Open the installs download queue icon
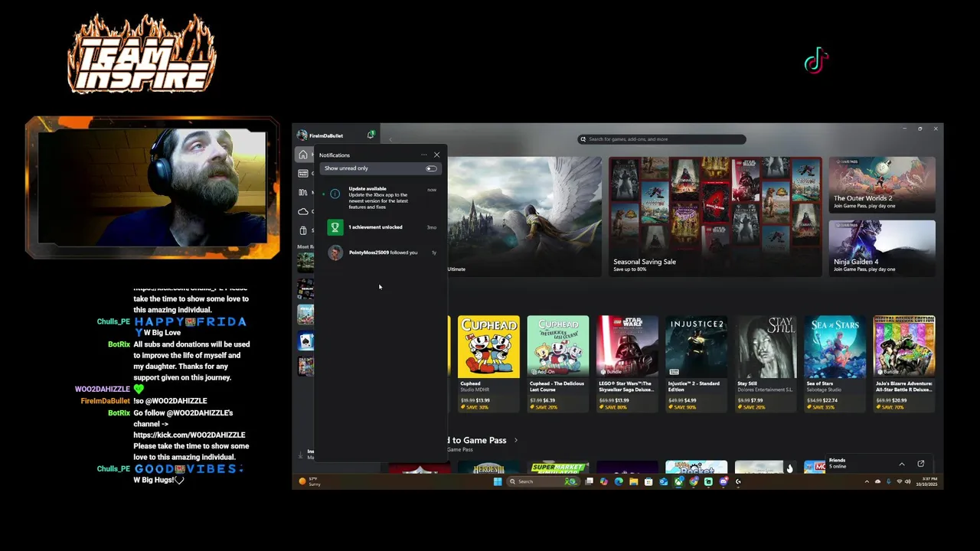The width and height of the screenshot is (980, 551). coord(301,454)
